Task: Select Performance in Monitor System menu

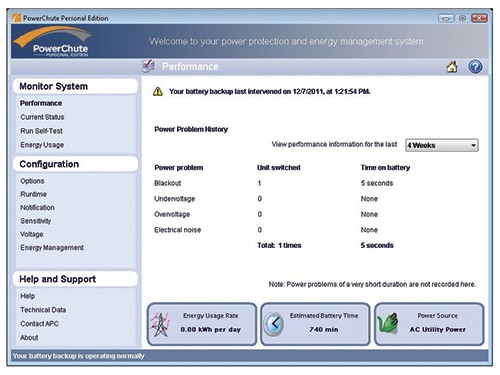Action: click(41, 103)
